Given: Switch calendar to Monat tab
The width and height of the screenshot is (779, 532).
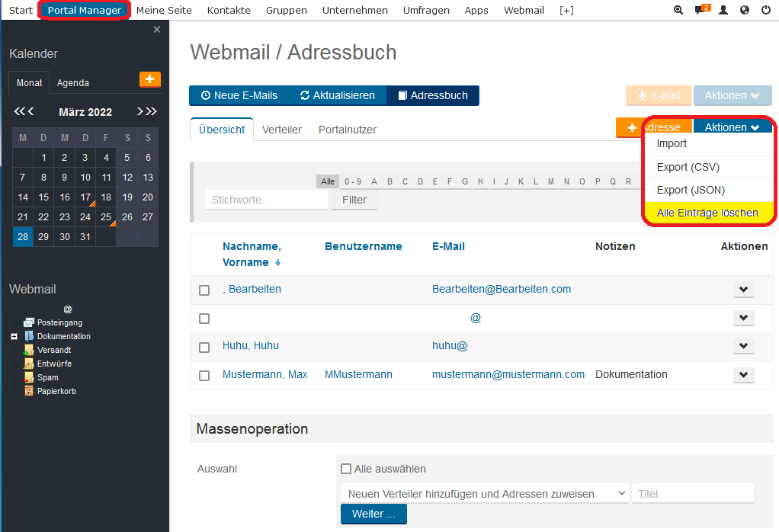Looking at the screenshot, I should (29, 82).
